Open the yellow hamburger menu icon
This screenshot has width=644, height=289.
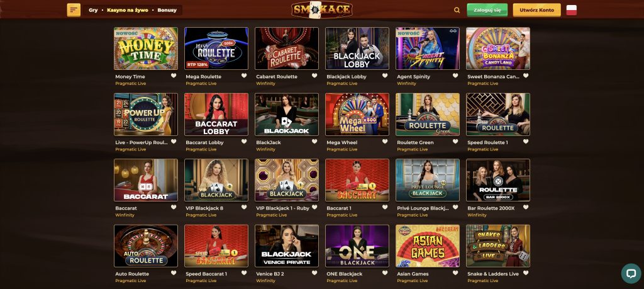coord(74,10)
